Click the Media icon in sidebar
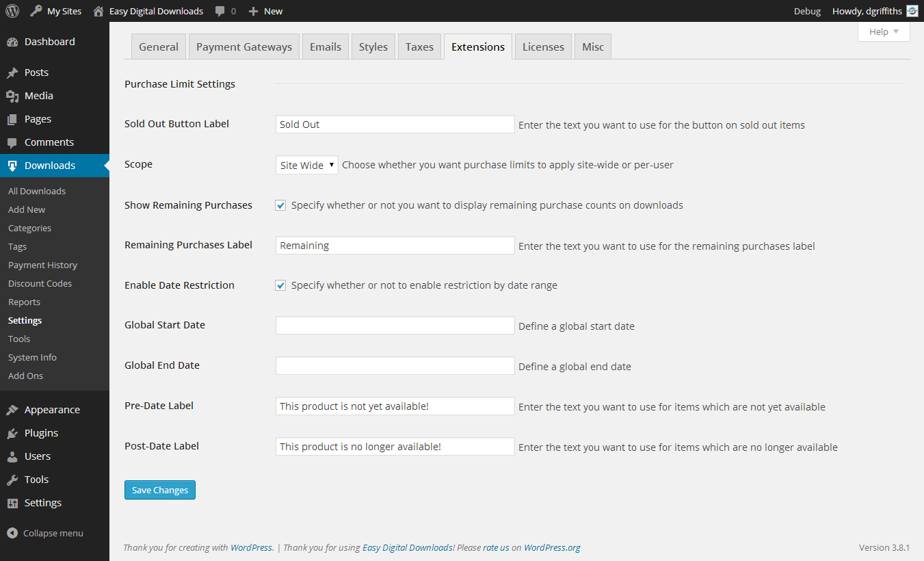The image size is (924, 561). point(12,96)
